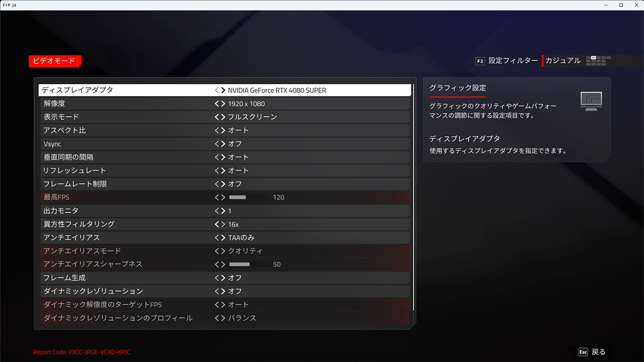Click the 最高FPS slider bar
This screenshot has height=362, width=644.
click(249, 198)
